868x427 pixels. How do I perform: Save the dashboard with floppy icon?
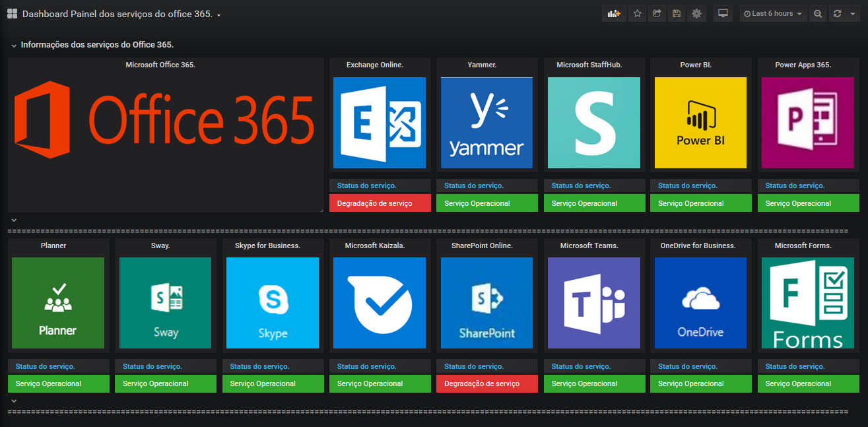tap(676, 13)
